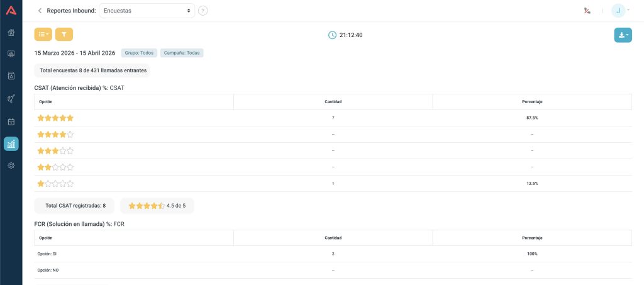Select the reports chart sidebar icon
The image size is (644, 285).
11,144
